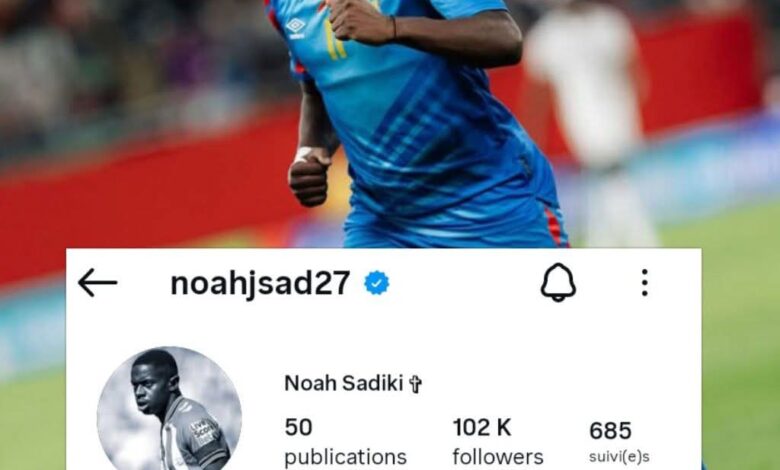View the 102 K followers number
The image size is (780, 470).
tap(482, 427)
